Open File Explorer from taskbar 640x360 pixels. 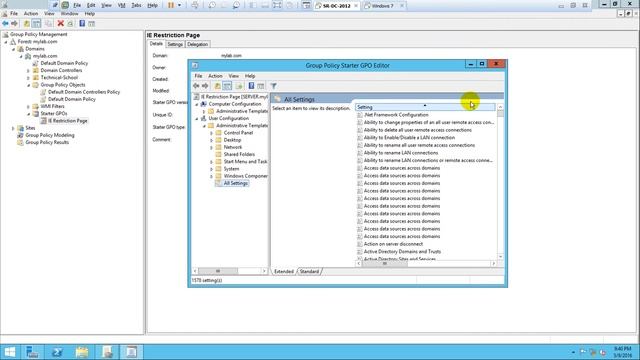click(x=82, y=352)
